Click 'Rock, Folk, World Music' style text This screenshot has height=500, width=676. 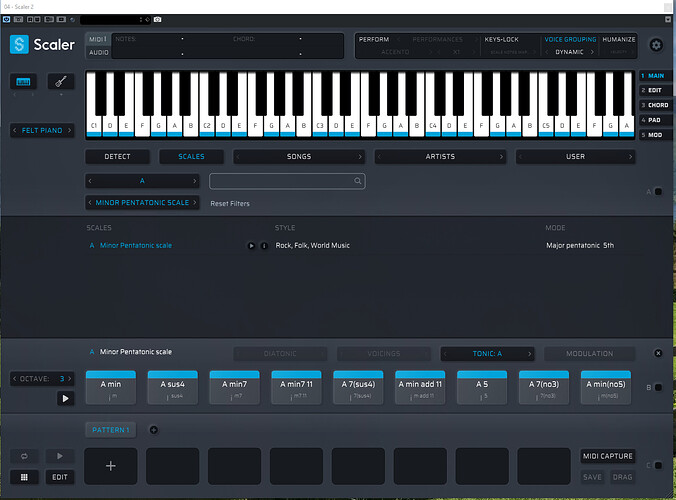click(313, 246)
